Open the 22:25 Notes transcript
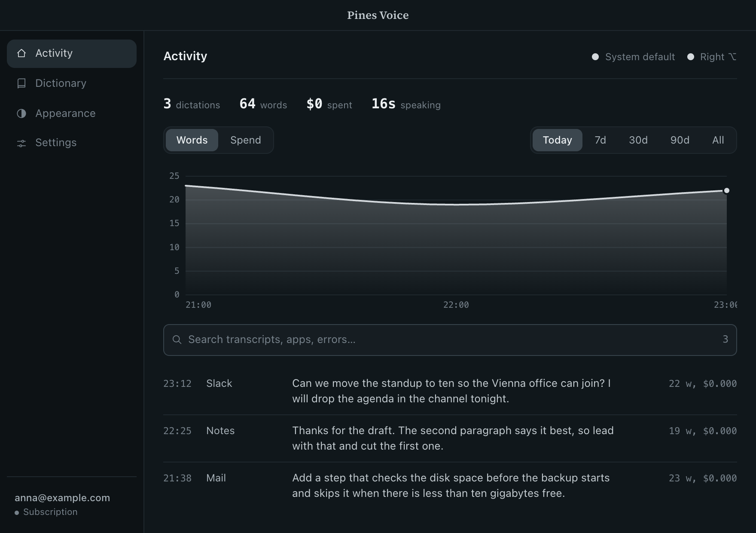 [x=450, y=438]
